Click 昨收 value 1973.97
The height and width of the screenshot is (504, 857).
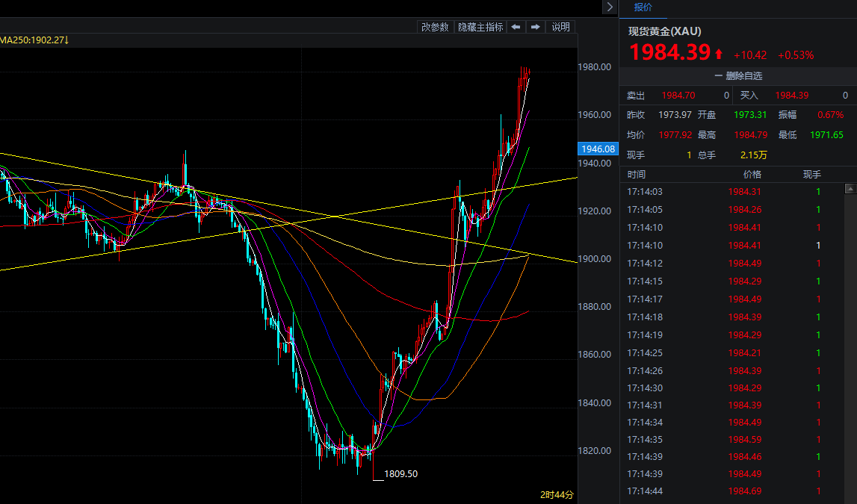(675, 115)
